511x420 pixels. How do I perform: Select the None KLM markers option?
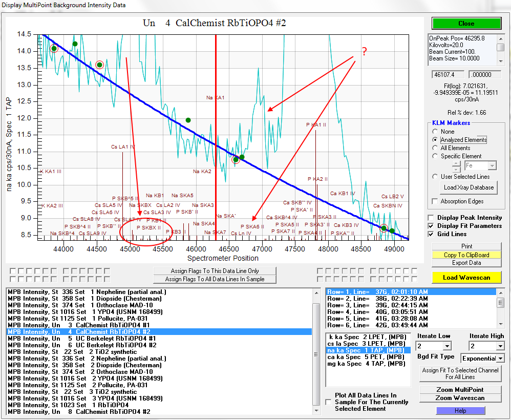(435, 132)
